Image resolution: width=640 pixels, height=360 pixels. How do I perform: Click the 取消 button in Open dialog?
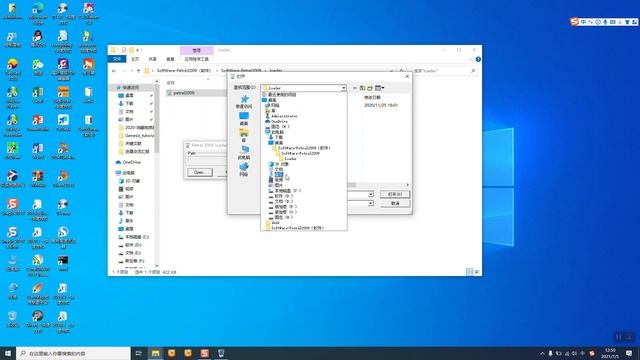coord(395,203)
